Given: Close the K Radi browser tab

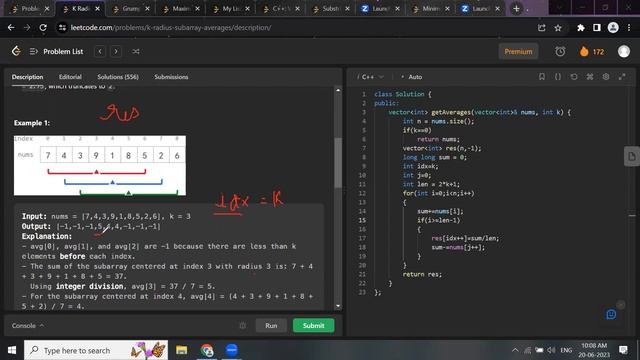Looking at the screenshot, I should tap(98, 9).
